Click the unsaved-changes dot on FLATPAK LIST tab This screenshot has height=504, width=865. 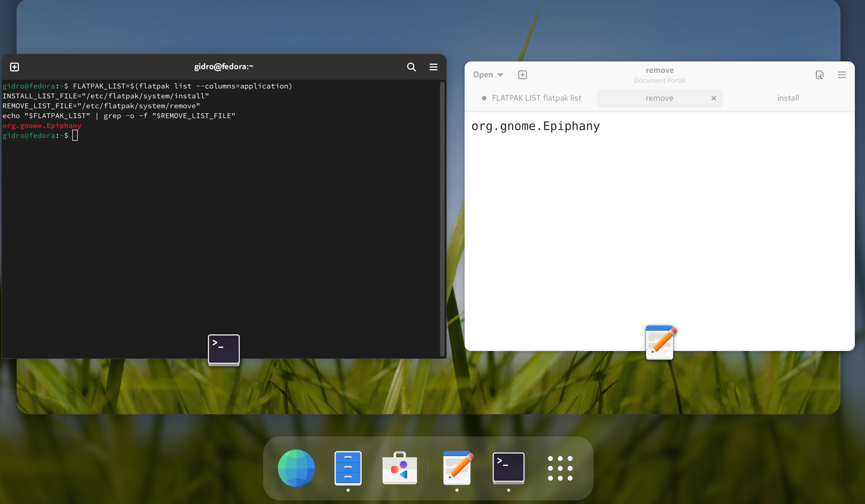(484, 98)
